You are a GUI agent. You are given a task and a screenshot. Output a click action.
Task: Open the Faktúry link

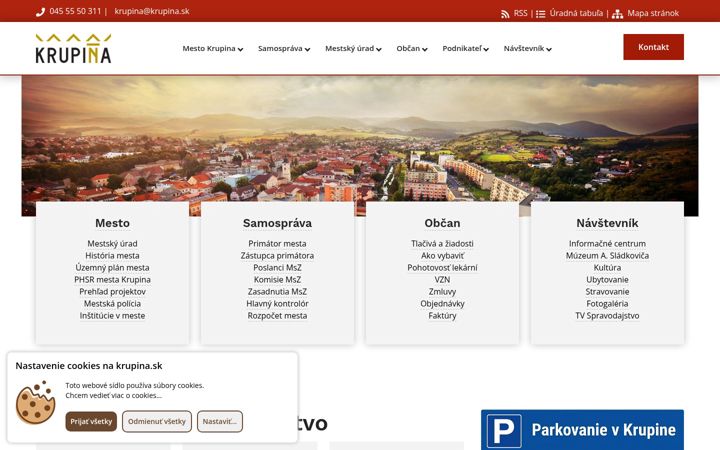click(442, 315)
